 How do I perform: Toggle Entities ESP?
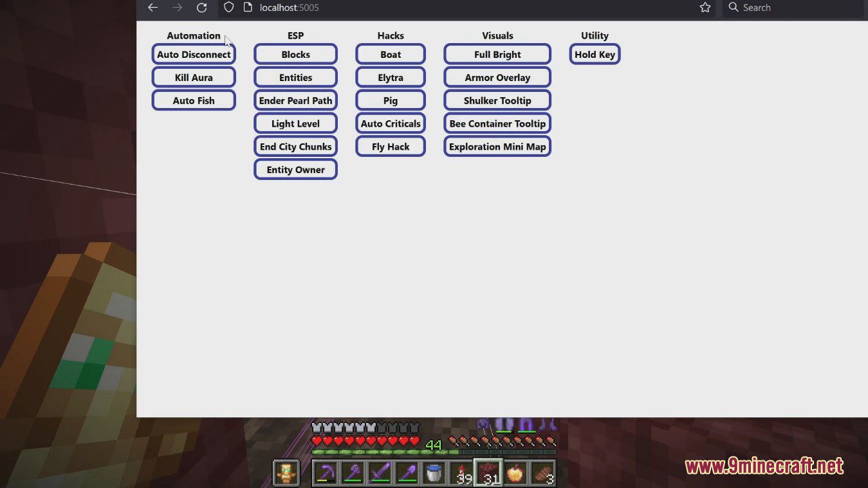tap(295, 78)
